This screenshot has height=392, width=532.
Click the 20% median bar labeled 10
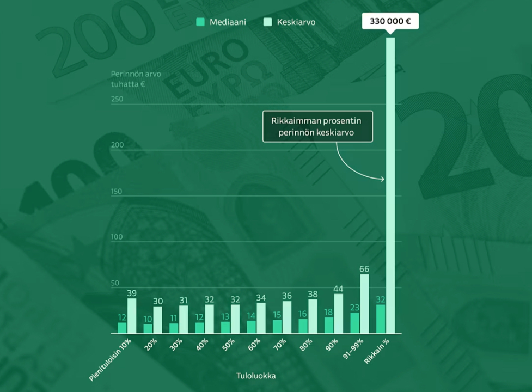[148, 329]
